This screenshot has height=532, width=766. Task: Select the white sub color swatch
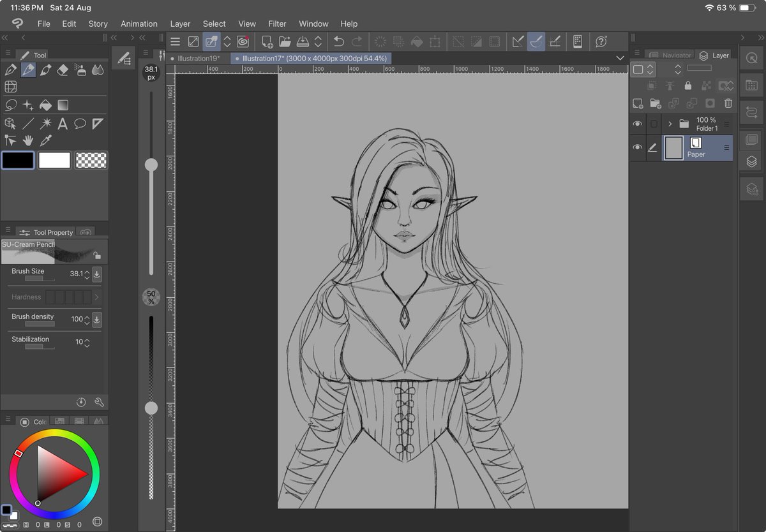[54, 160]
